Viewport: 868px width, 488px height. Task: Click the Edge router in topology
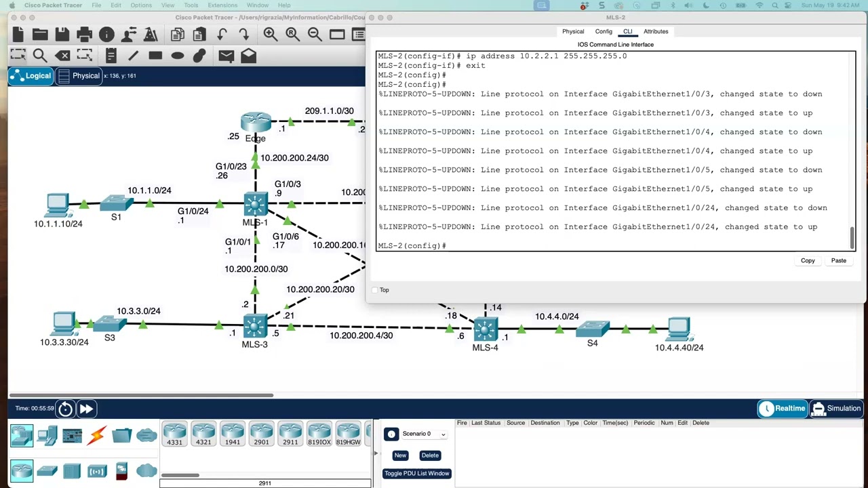tap(256, 123)
